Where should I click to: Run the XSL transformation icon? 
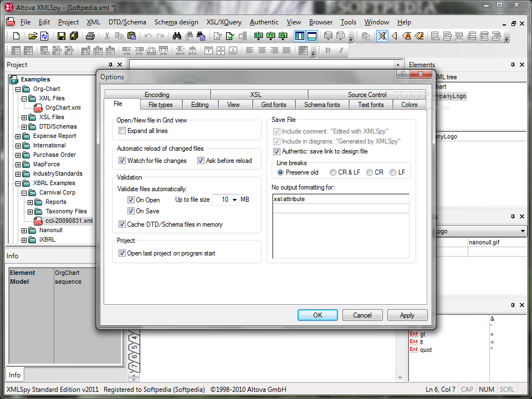point(259,35)
